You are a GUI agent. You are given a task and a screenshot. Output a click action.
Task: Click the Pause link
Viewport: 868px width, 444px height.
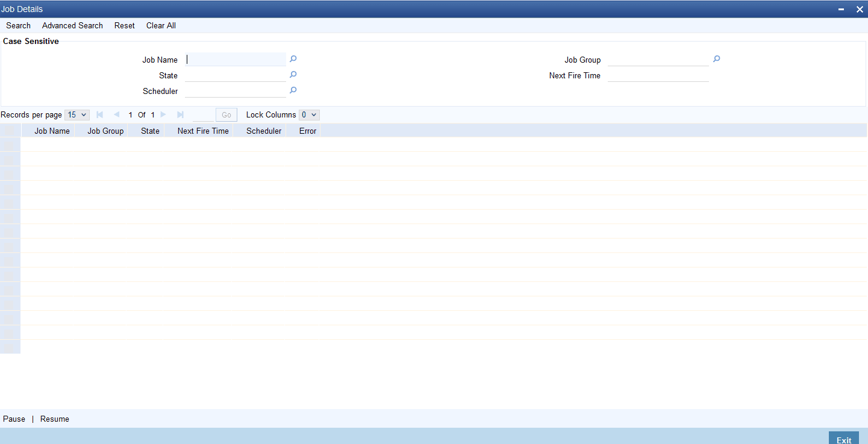point(14,419)
